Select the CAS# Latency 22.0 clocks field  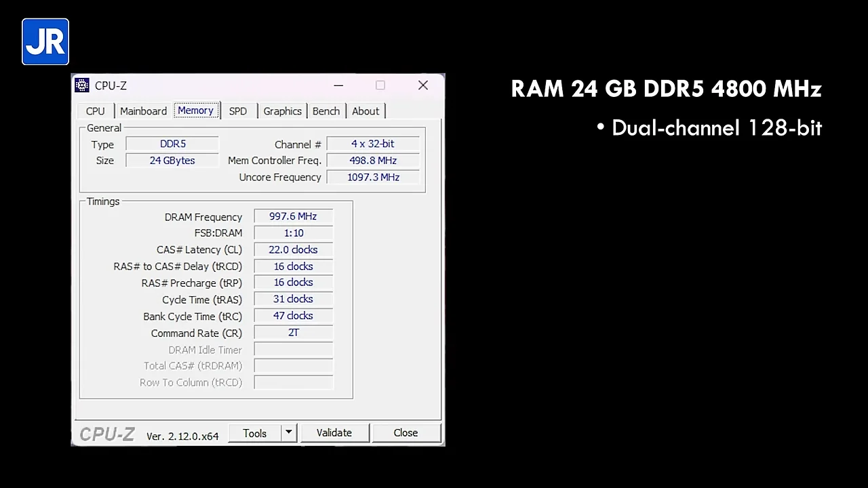pos(293,249)
